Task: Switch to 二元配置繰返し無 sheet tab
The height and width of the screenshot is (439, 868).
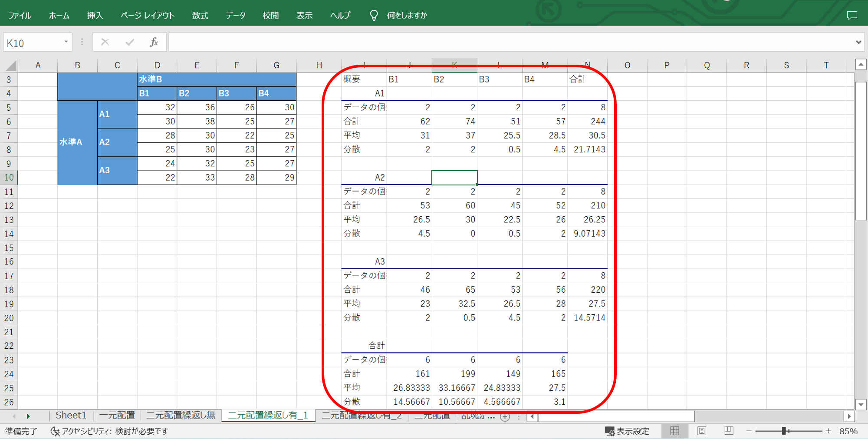Action: [181, 416]
